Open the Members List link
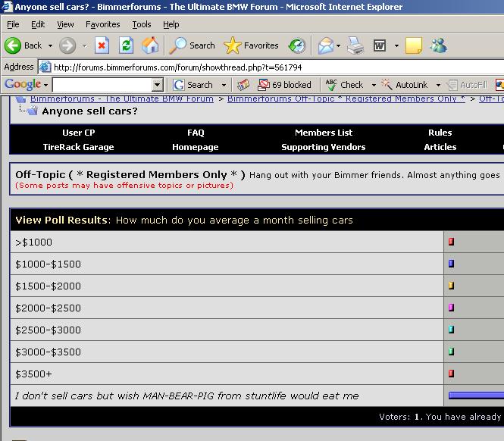The height and width of the screenshot is (441, 504). [324, 133]
